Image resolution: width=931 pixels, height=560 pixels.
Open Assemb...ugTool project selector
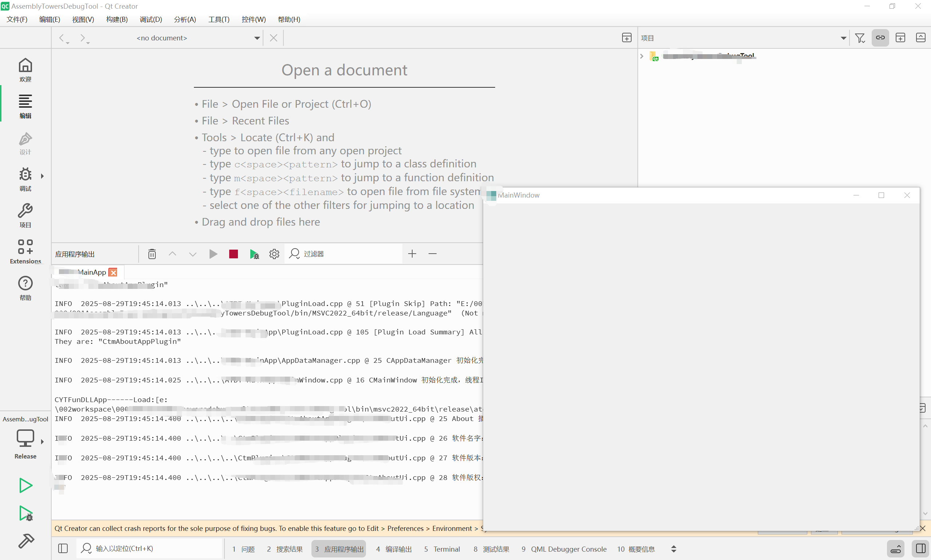[x=25, y=419]
